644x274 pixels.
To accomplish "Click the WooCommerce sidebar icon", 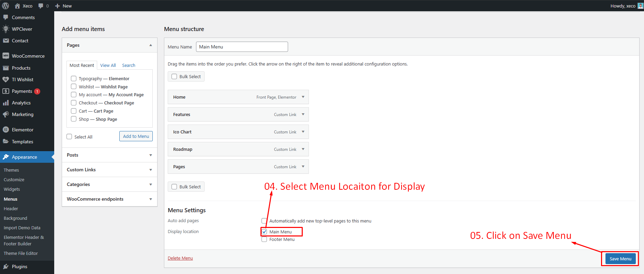I will [x=6, y=56].
